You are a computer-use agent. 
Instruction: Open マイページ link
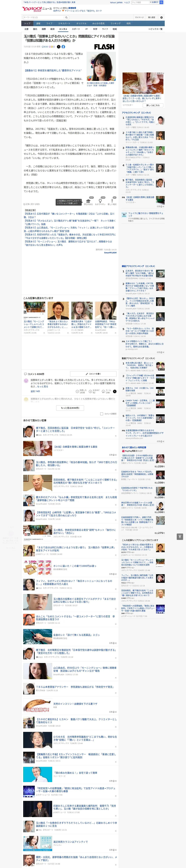pyautogui.click(x=139, y=17)
